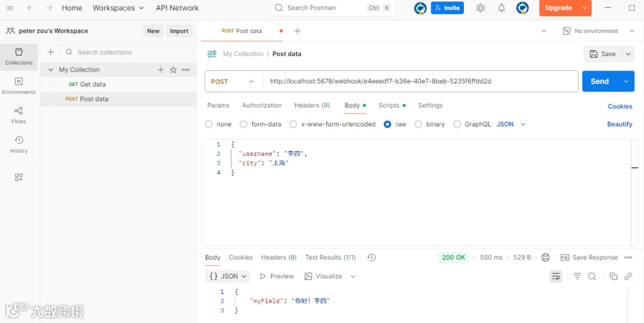Open the Collections sidebar panel
Screen dimensions: 644x323
19,57
